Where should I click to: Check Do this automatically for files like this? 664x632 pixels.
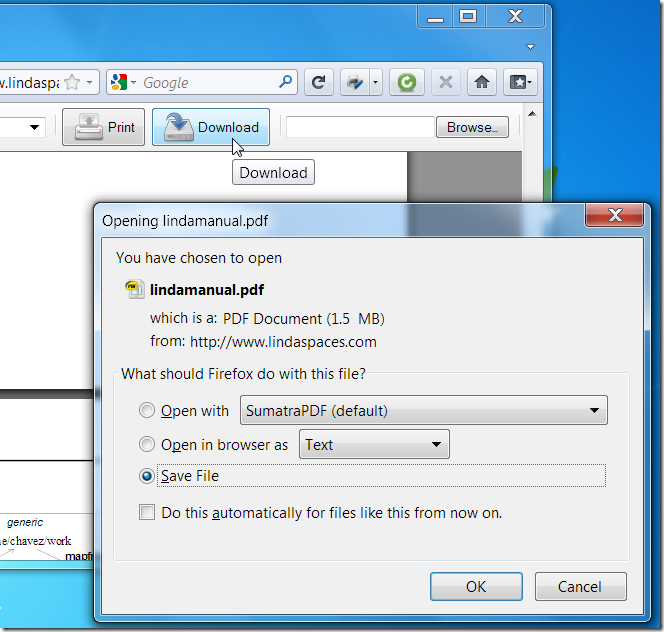click(147, 512)
